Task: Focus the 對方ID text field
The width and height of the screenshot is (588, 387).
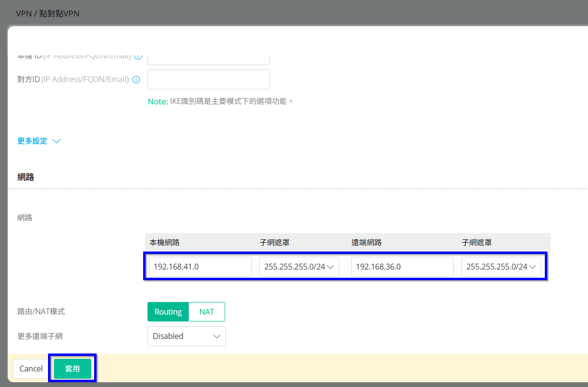Action: click(208, 79)
